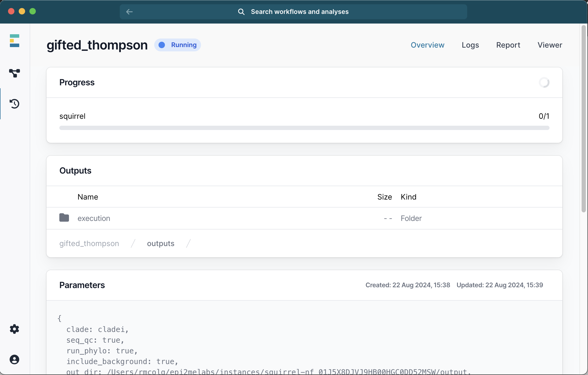Click the execution folder icon
The image size is (588, 375).
(64, 218)
